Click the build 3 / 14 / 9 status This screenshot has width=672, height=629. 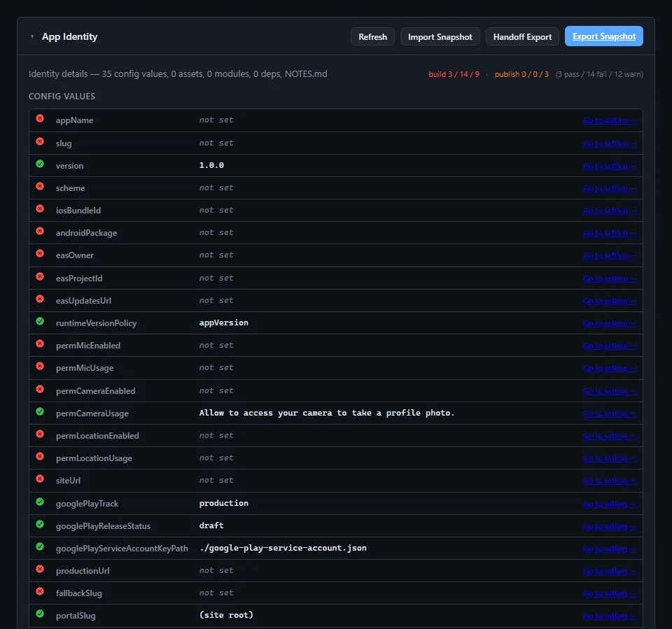[454, 74]
